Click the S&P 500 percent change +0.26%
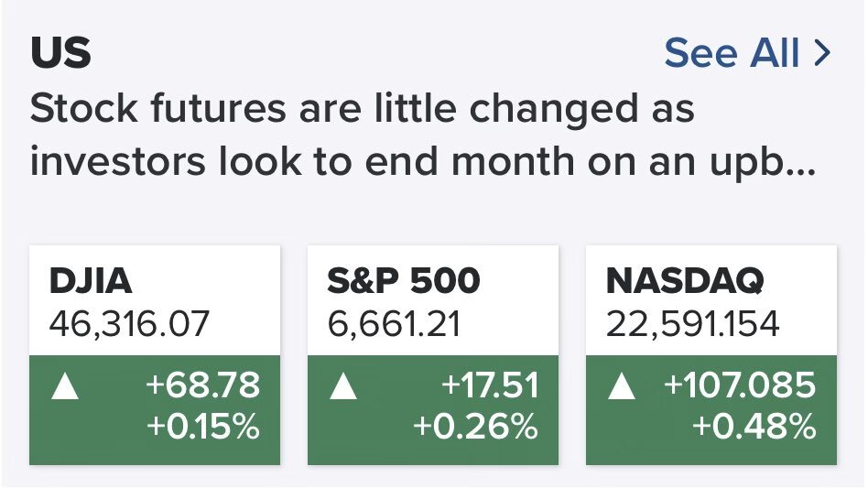 click(475, 426)
